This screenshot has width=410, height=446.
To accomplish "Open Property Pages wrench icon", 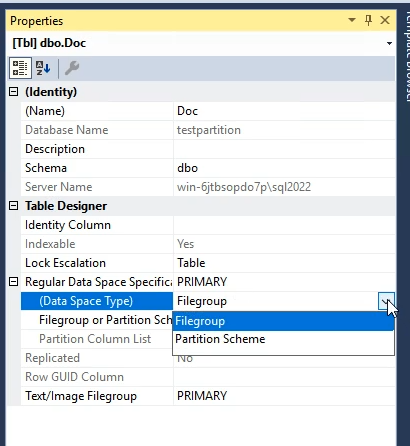I will pos(71,68).
